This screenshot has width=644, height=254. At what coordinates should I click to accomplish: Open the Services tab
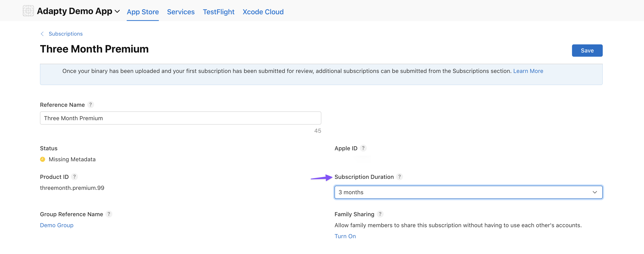[180, 12]
